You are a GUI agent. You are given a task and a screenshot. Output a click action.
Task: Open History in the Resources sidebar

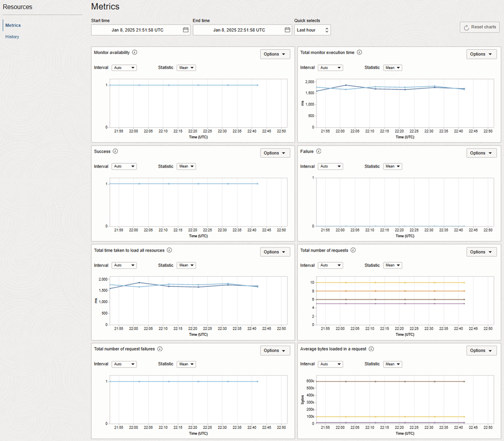[12, 37]
